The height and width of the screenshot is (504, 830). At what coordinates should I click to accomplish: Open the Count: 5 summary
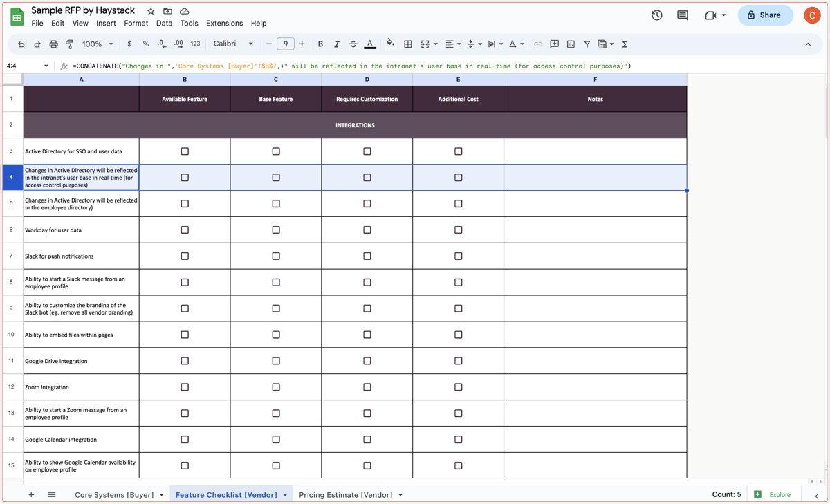726,495
